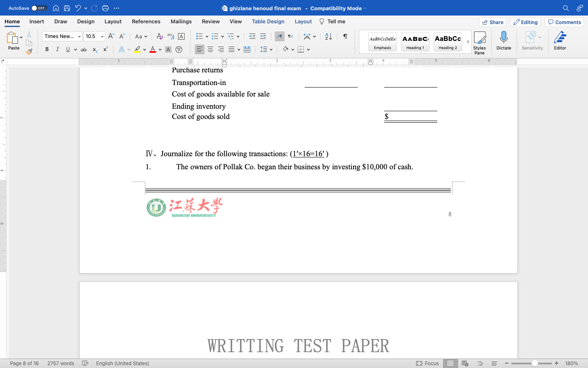Open the Review ribbon tab
Screen dimensions: 588x368
point(211,21)
